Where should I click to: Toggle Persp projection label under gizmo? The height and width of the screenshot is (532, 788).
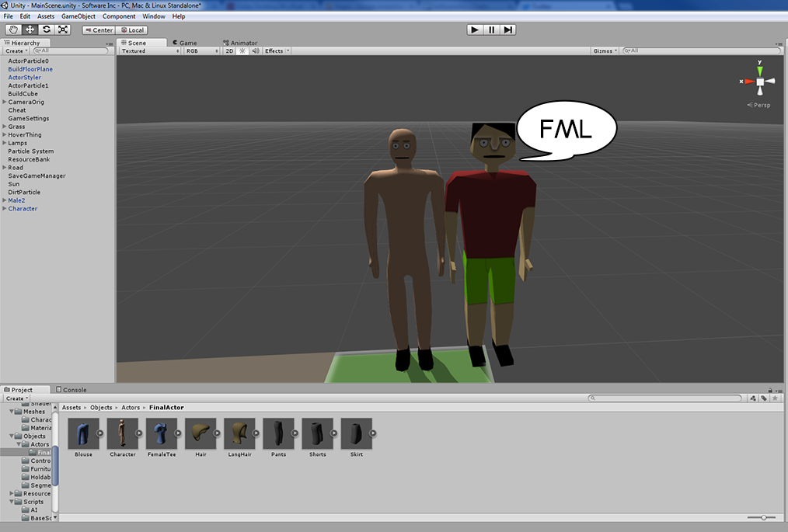758,105
